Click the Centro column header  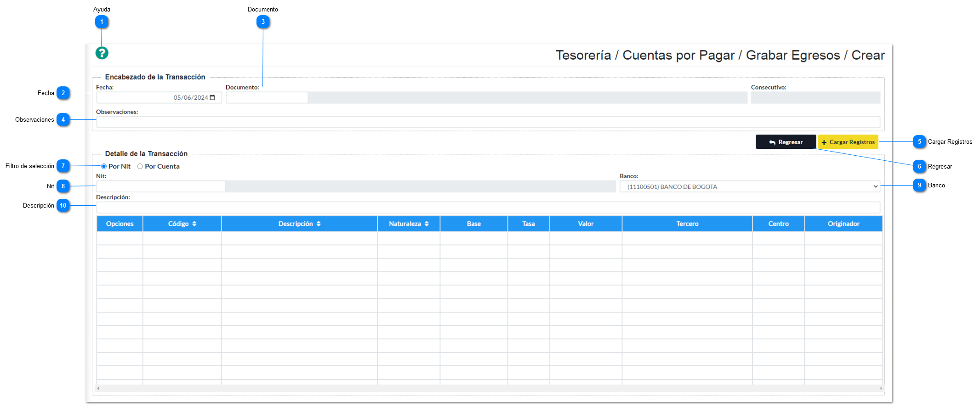[778, 224]
